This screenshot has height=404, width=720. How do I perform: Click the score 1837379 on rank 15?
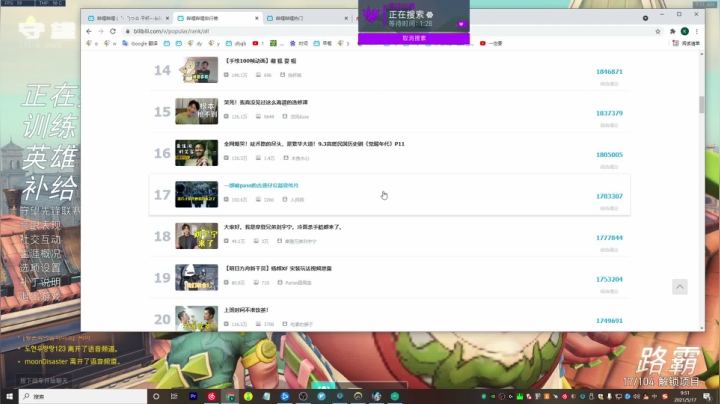(609, 113)
